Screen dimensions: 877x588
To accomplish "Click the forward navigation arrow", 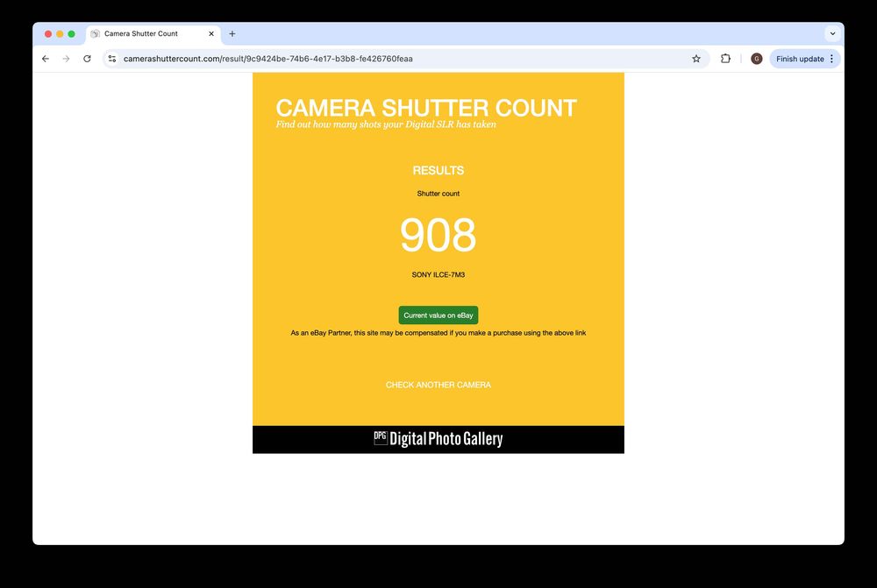I will pyautogui.click(x=66, y=59).
